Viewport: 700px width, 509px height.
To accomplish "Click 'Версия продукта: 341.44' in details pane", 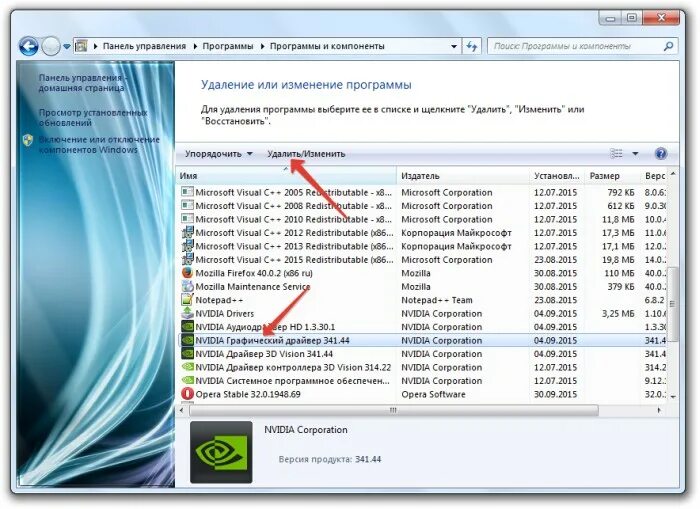I will (x=330, y=459).
